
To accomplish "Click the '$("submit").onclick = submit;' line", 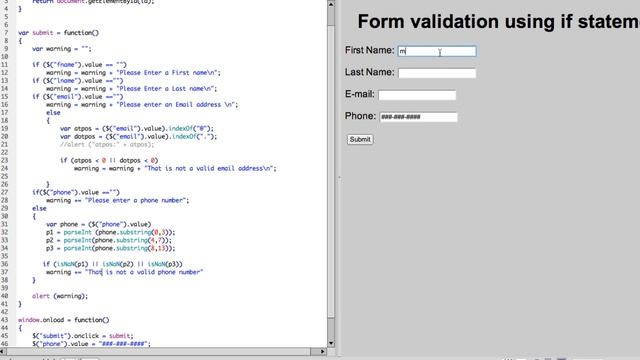I will coord(83,336).
